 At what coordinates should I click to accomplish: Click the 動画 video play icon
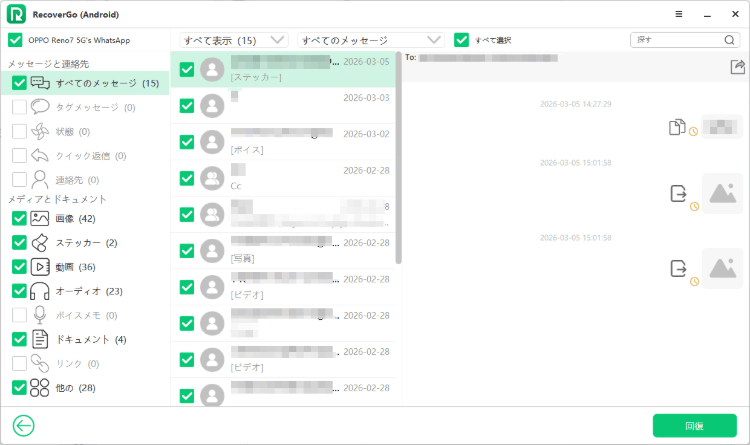point(40,267)
